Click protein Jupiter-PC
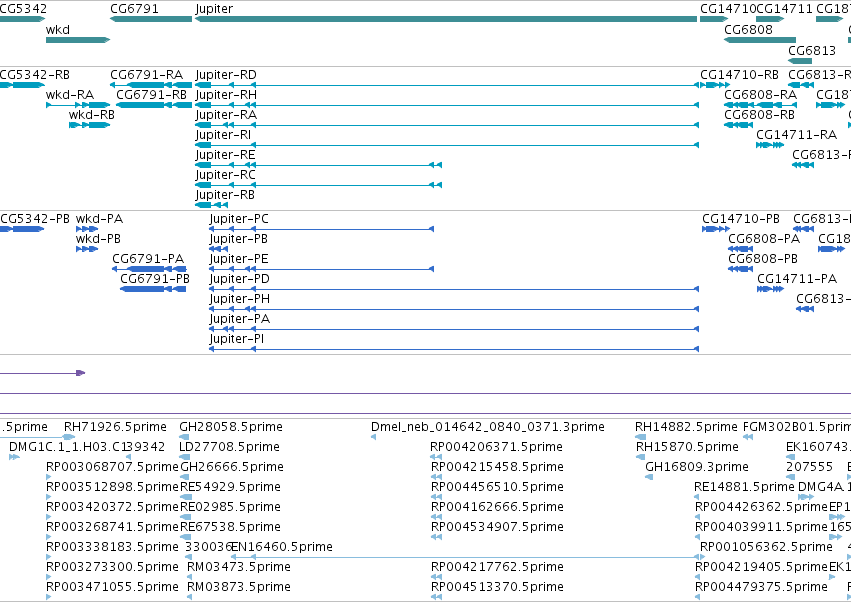851x602 pixels. coord(321,229)
